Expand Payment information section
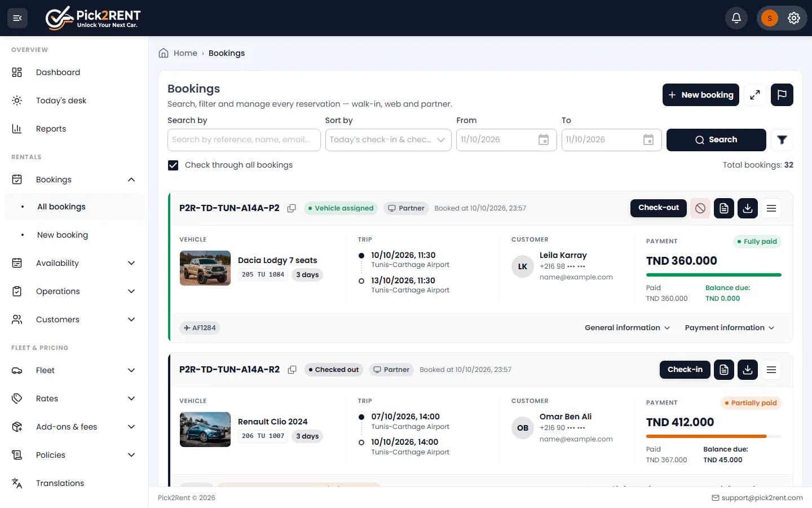Viewport: 812px width, 508px height. 730,328
